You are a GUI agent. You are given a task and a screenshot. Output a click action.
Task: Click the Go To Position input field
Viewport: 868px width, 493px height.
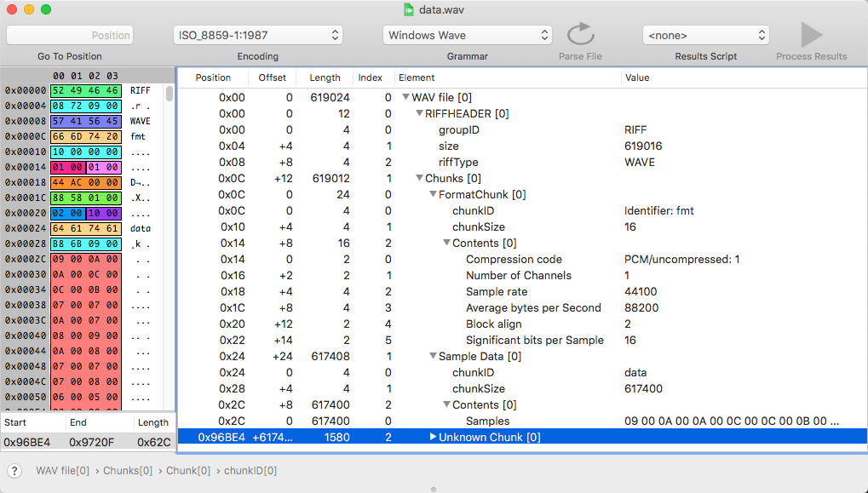pos(70,35)
